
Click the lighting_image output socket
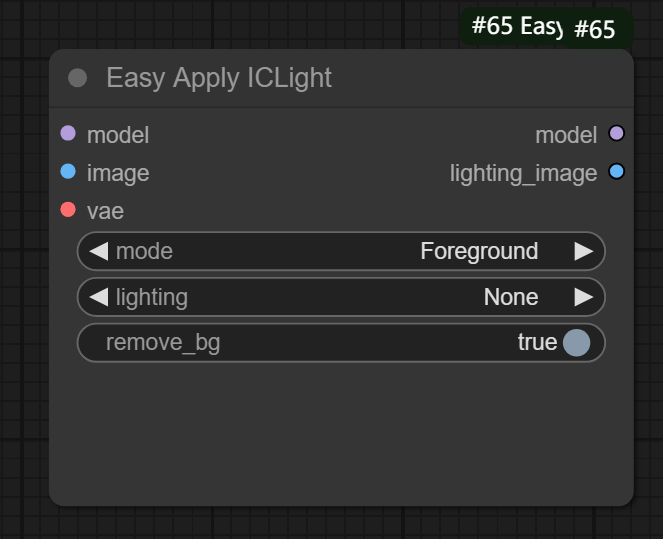point(616,172)
